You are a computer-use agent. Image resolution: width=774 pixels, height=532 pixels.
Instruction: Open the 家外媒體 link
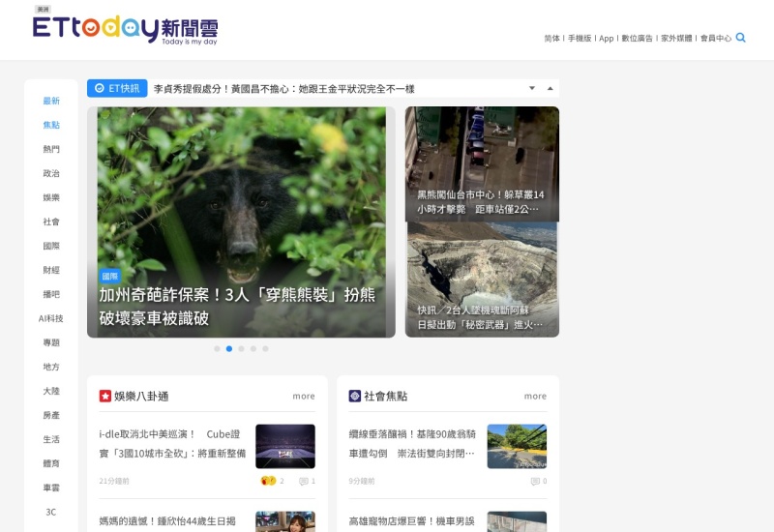coord(676,38)
